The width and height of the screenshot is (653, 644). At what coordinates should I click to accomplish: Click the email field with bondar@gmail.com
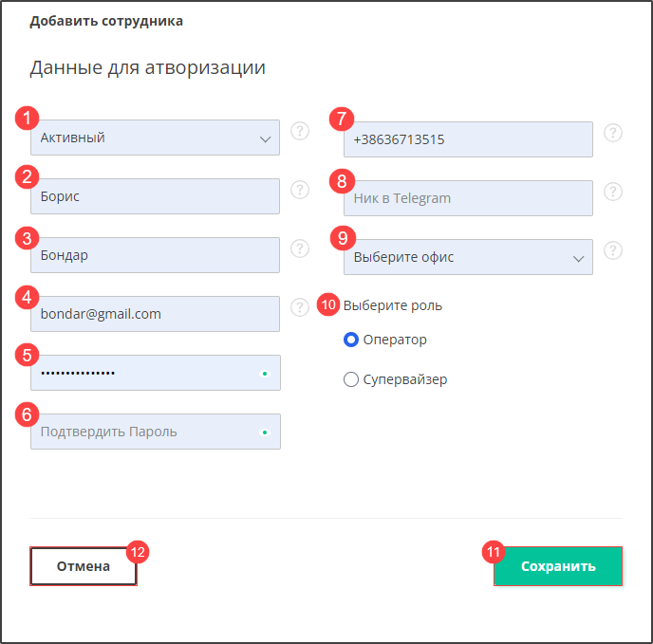(x=155, y=314)
